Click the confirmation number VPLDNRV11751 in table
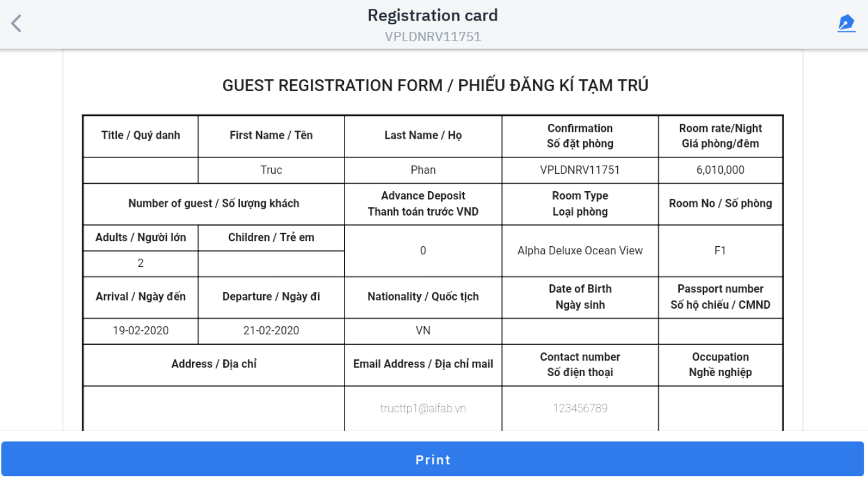The width and height of the screenshot is (868, 483). pyautogui.click(x=580, y=170)
